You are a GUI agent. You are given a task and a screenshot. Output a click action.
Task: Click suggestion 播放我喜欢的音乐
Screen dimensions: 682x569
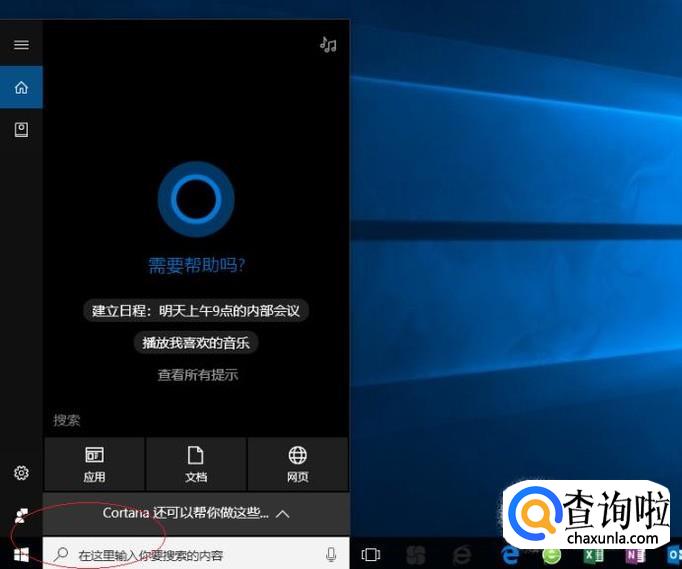(196, 343)
